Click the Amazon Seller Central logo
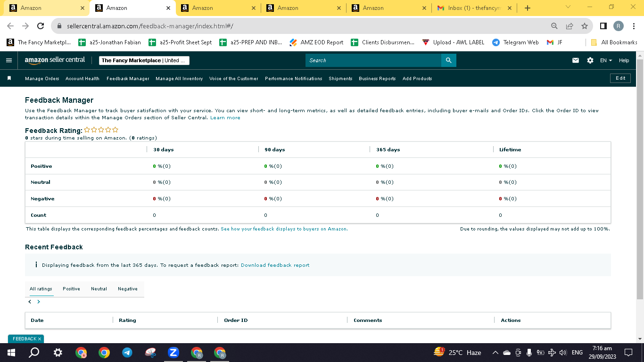 [x=55, y=60]
